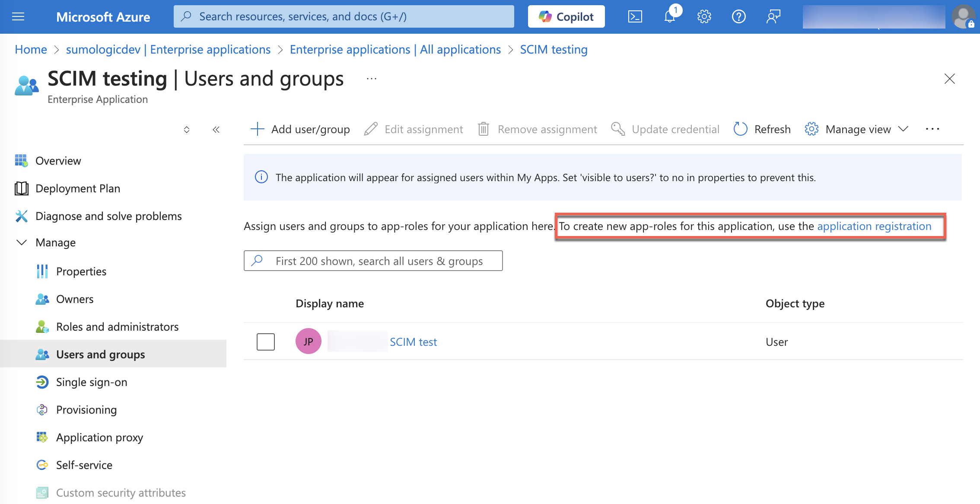The width and height of the screenshot is (980, 504).
Task: Open the hamburger portal menu
Action: (x=18, y=17)
